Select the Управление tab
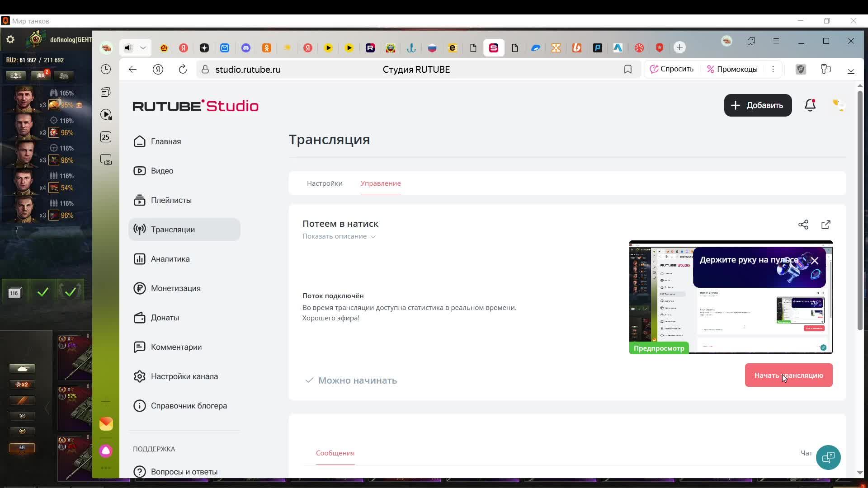Image resolution: width=868 pixels, height=488 pixels. 381,183
